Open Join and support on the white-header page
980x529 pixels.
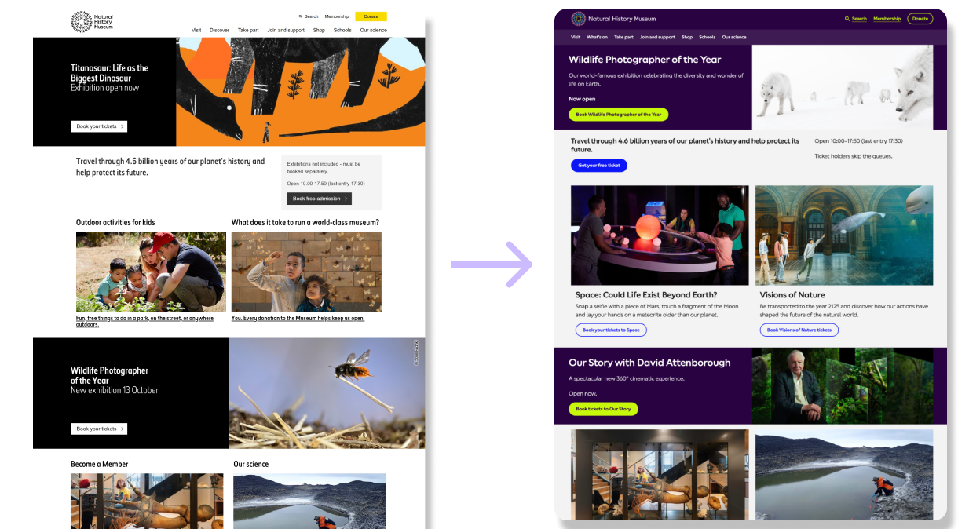tap(286, 31)
